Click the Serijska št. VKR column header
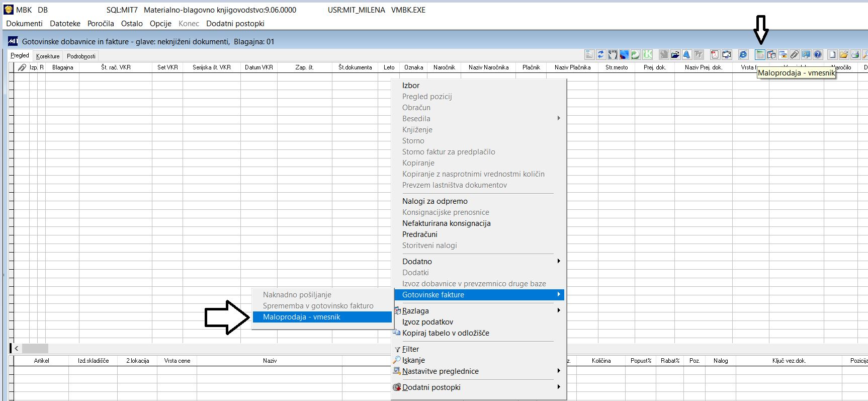 point(212,67)
